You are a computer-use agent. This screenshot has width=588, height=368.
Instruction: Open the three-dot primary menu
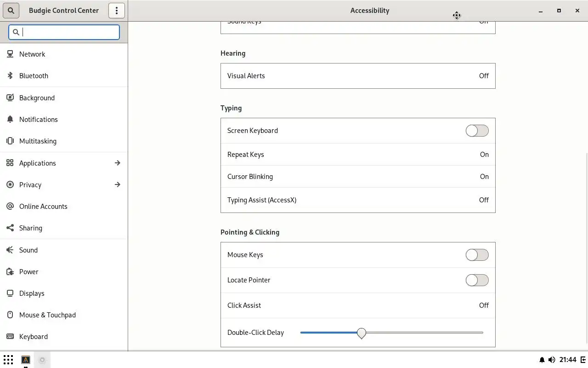pyautogui.click(x=117, y=10)
